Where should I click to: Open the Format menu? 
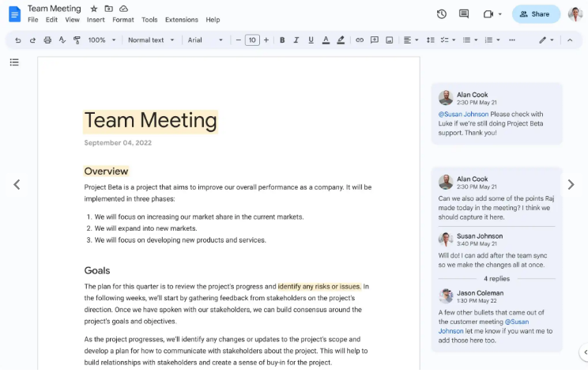(123, 20)
